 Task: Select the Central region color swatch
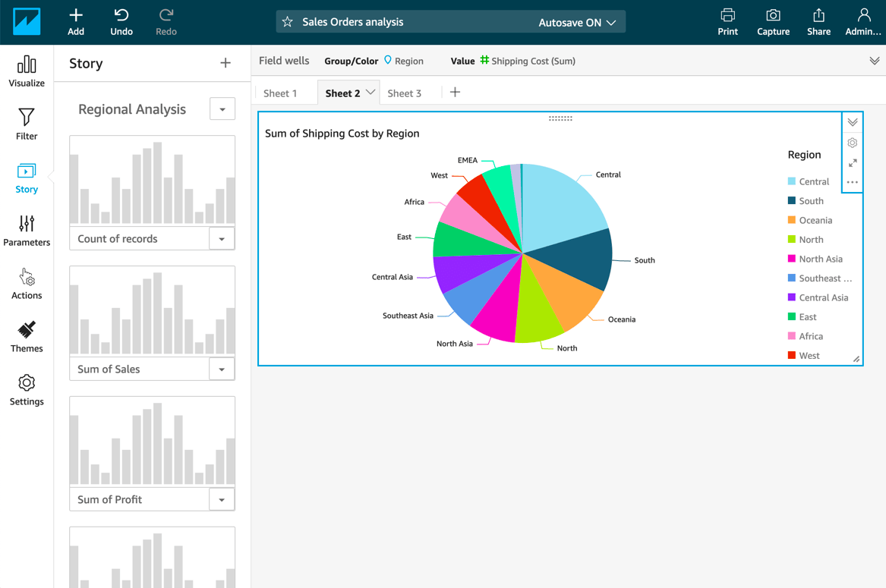(x=792, y=181)
